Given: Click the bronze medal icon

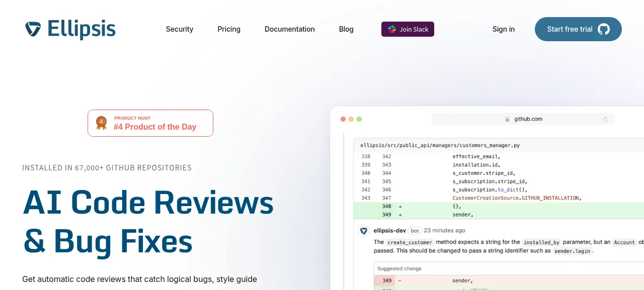Looking at the screenshot, I should [102, 123].
